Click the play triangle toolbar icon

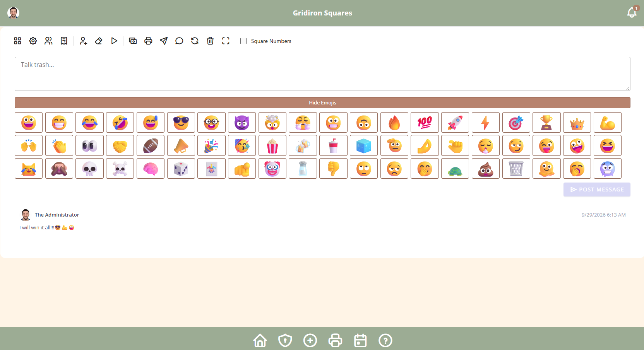(x=114, y=41)
